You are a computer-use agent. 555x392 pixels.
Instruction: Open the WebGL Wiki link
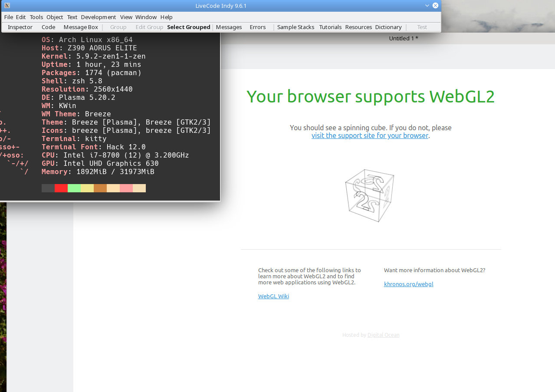[273, 296]
